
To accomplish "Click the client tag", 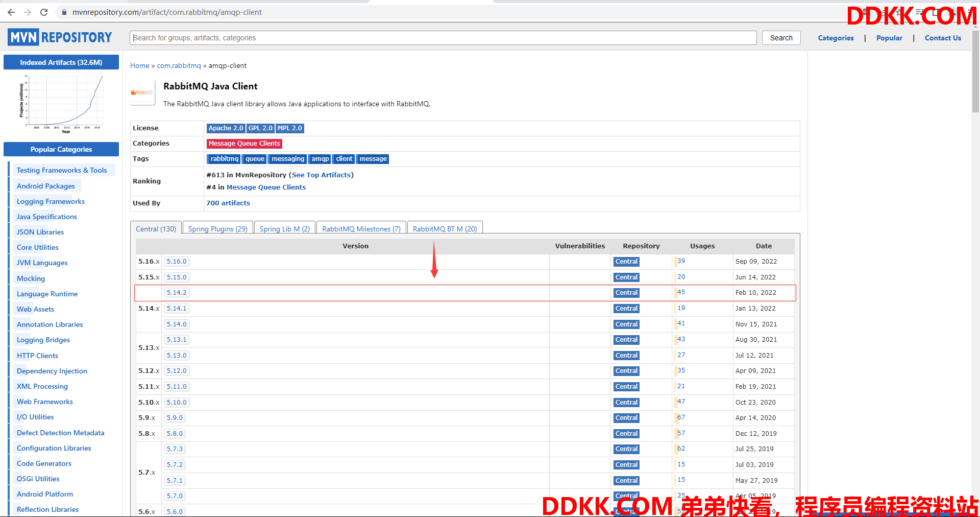I will pyautogui.click(x=344, y=159).
